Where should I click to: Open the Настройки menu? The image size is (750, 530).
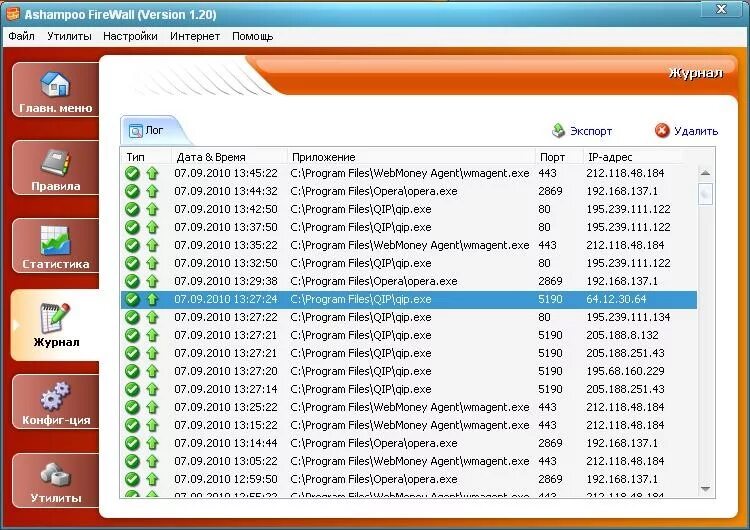(130, 36)
